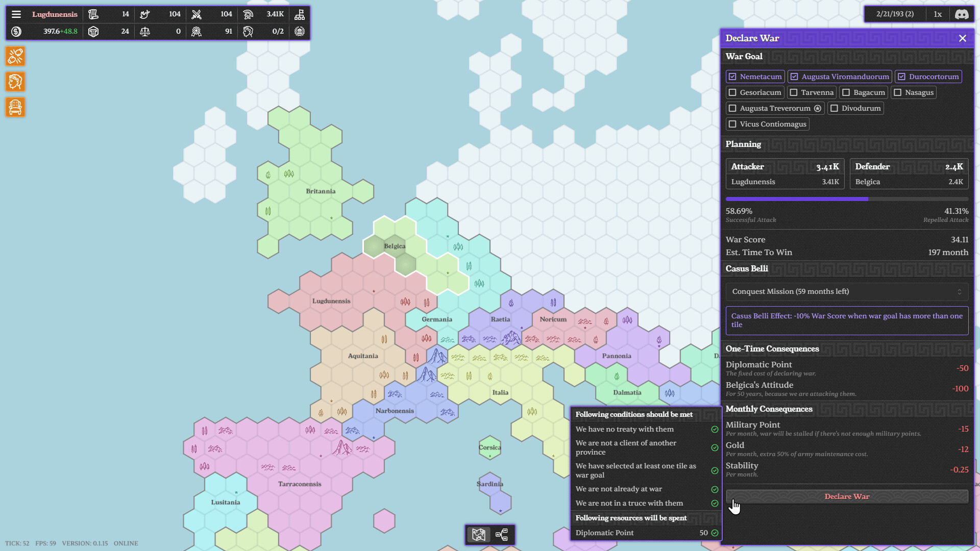Click the scales of justice stat icon
The height and width of the screenshot is (551, 980).
(145, 31)
